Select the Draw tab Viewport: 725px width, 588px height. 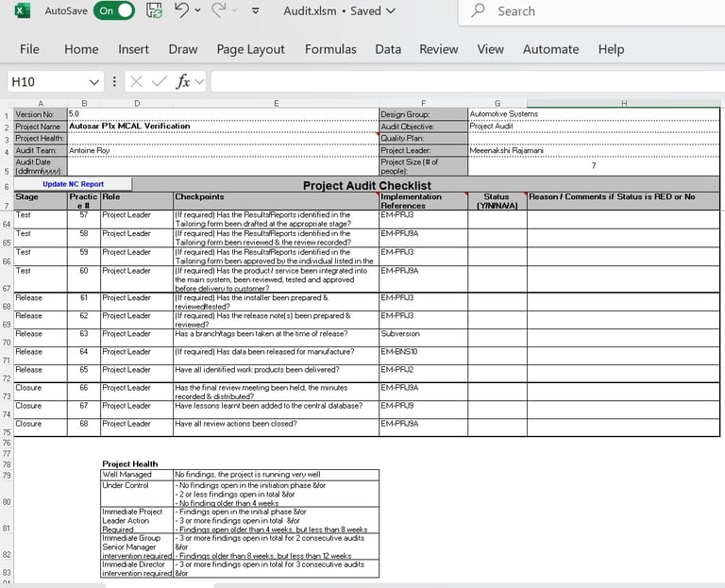183,49
